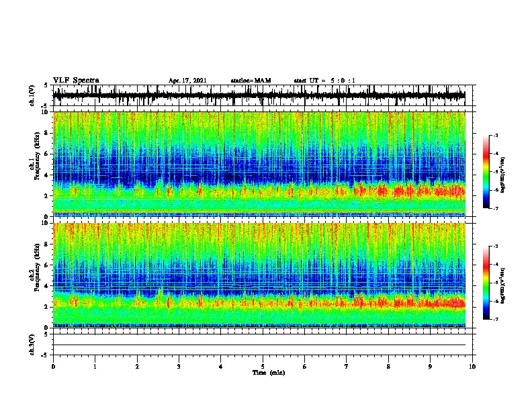The image size is (532, 411).
Task: Click the "-7" label on ch.2 color bar
Action: 495,320
